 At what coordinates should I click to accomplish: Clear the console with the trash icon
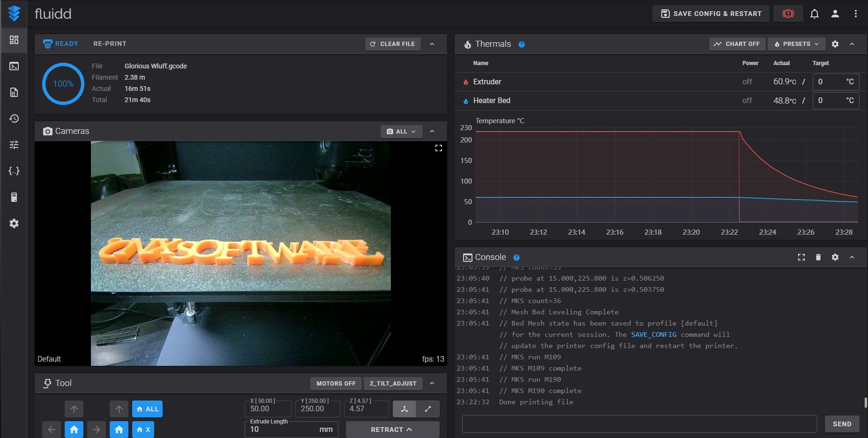click(x=818, y=257)
